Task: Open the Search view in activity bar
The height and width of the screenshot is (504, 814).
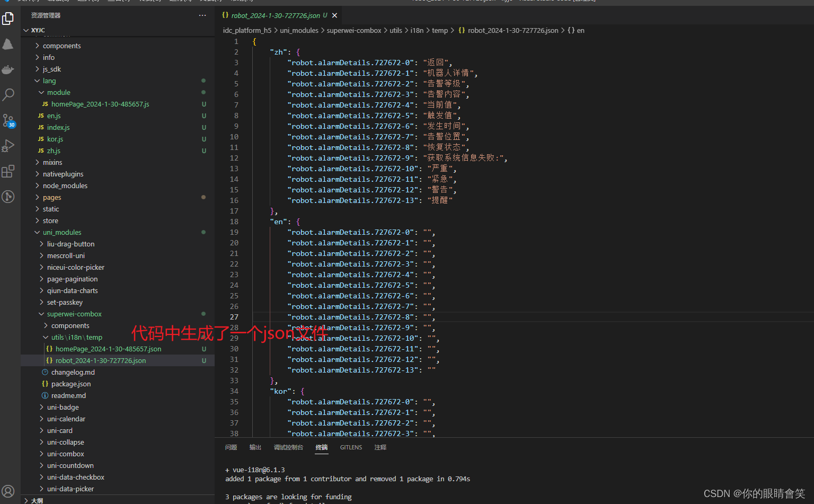Action: pyautogui.click(x=8, y=95)
